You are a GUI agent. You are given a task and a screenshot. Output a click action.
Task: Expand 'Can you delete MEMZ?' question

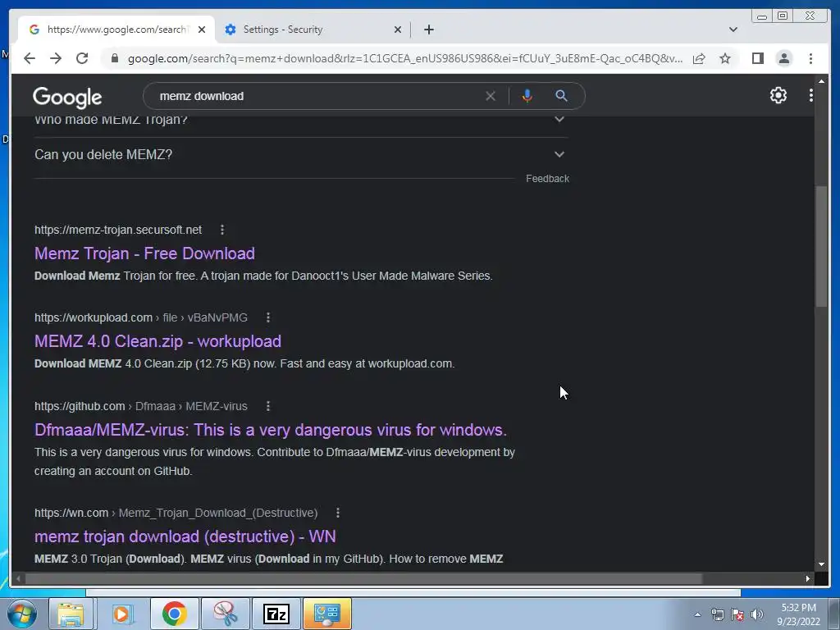[301, 155]
